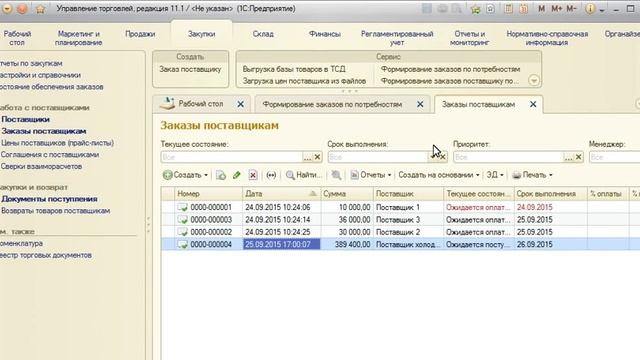Open the Склад section

click(263, 34)
